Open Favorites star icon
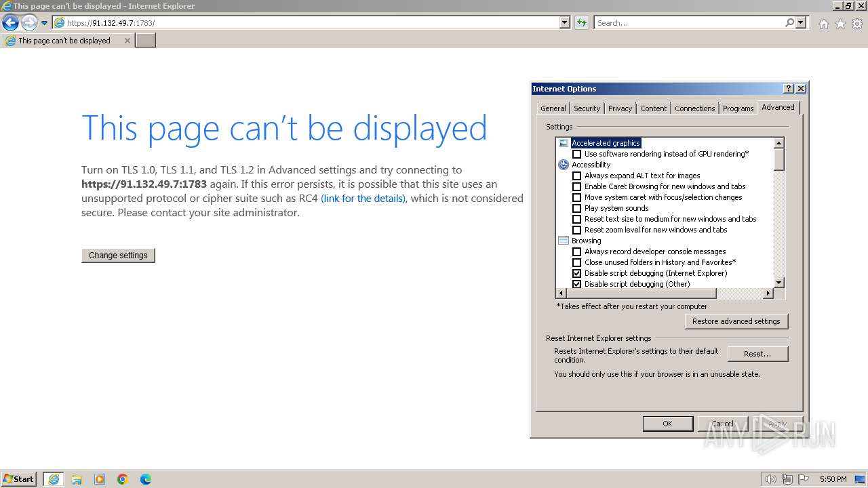868x488 pixels. 840,24
